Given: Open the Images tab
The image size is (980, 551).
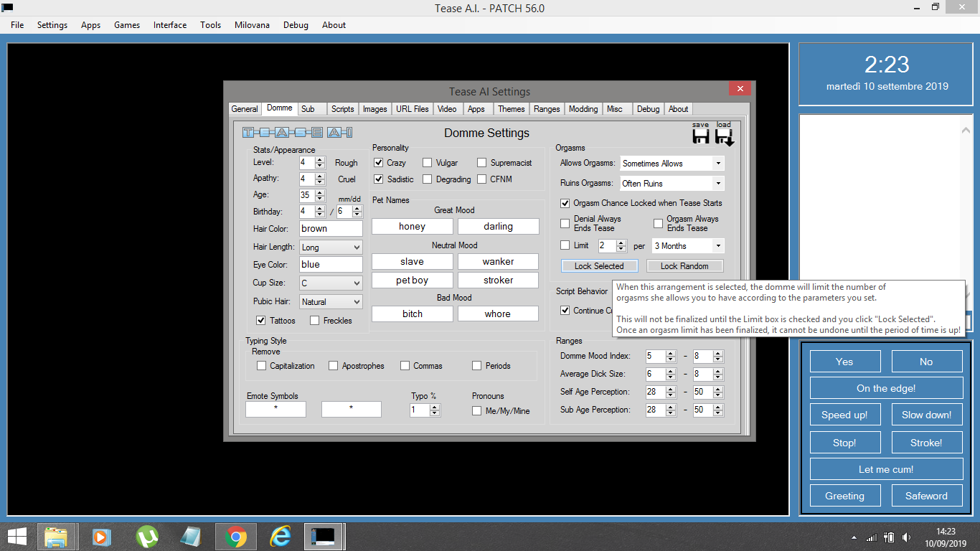Looking at the screenshot, I should click(375, 109).
